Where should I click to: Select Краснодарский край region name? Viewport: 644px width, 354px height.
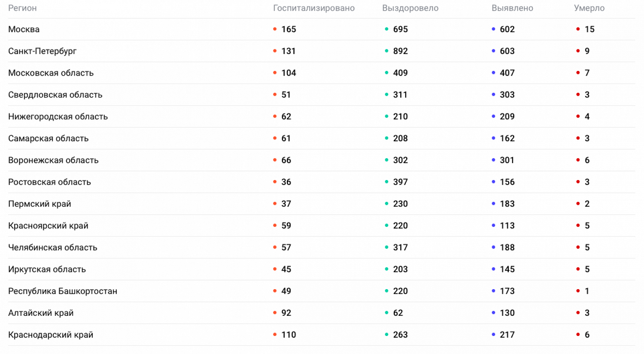coord(51,335)
